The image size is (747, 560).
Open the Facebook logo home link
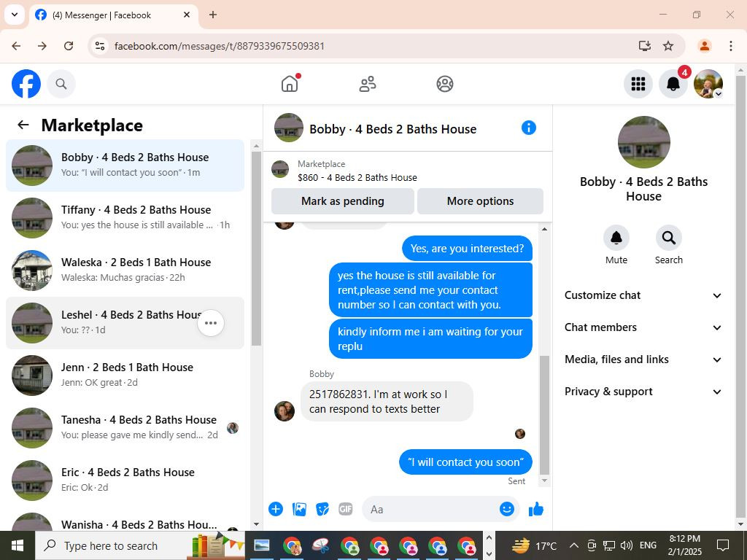[x=26, y=84]
